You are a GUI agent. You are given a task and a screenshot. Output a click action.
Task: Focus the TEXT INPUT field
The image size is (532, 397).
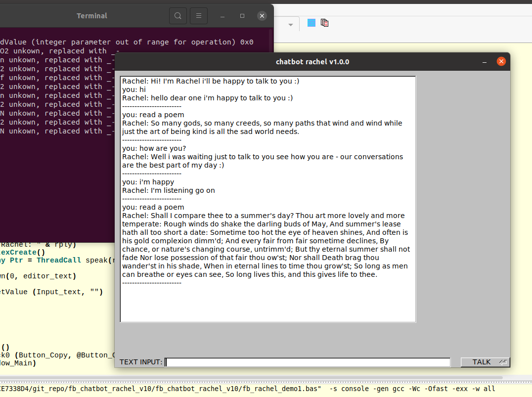pyautogui.click(x=308, y=362)
